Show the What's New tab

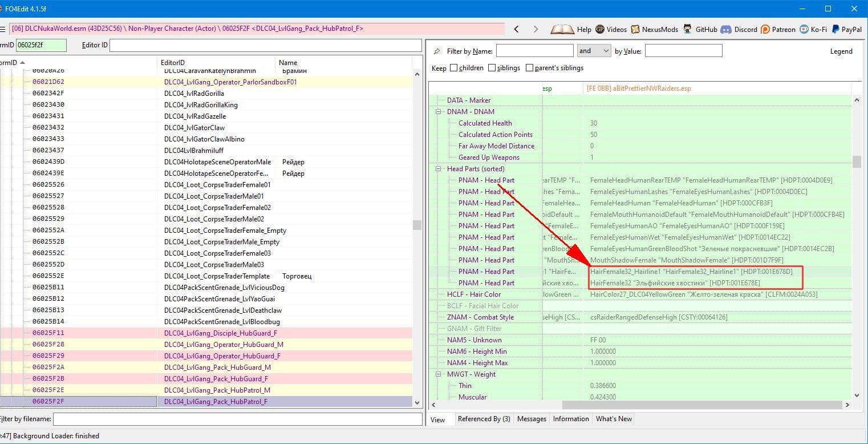point(614,419)
